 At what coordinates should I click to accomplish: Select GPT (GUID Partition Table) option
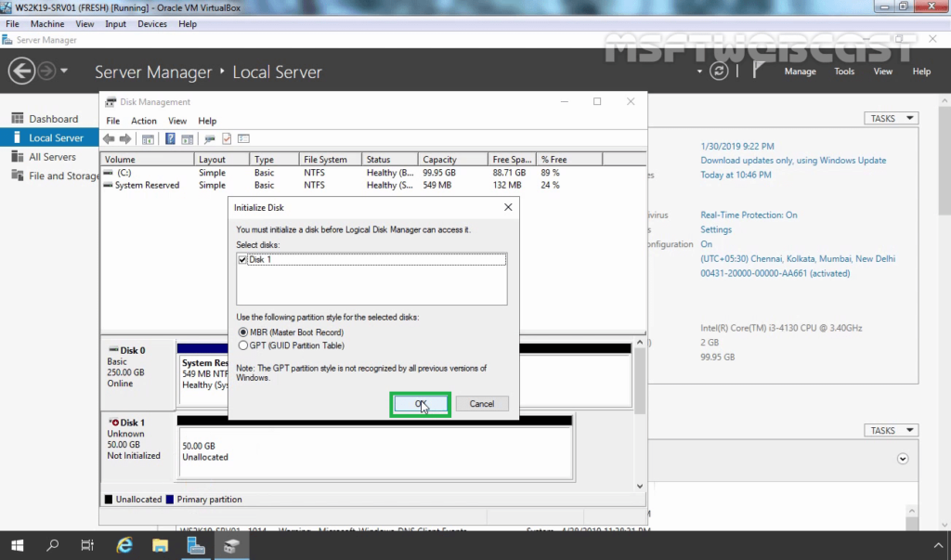coord(292,345)
